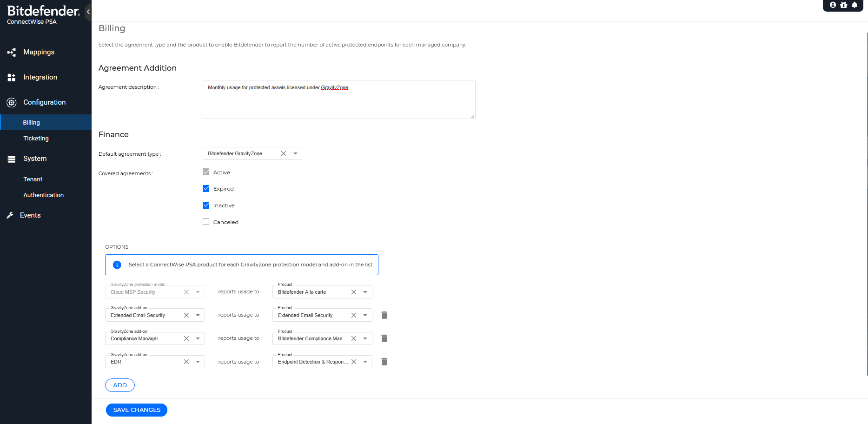Delete the Compliance Manager row
The height and width of the screenshot is (424, 868).
pyautogui.click(x=384, y=338)
